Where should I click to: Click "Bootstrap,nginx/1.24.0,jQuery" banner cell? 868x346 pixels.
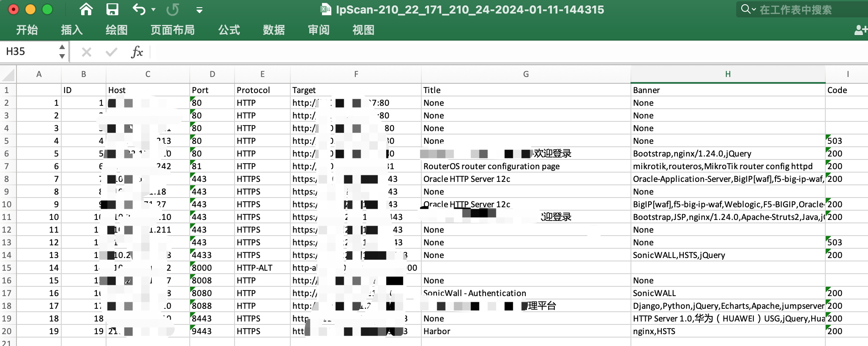click(x=728, y=154)
